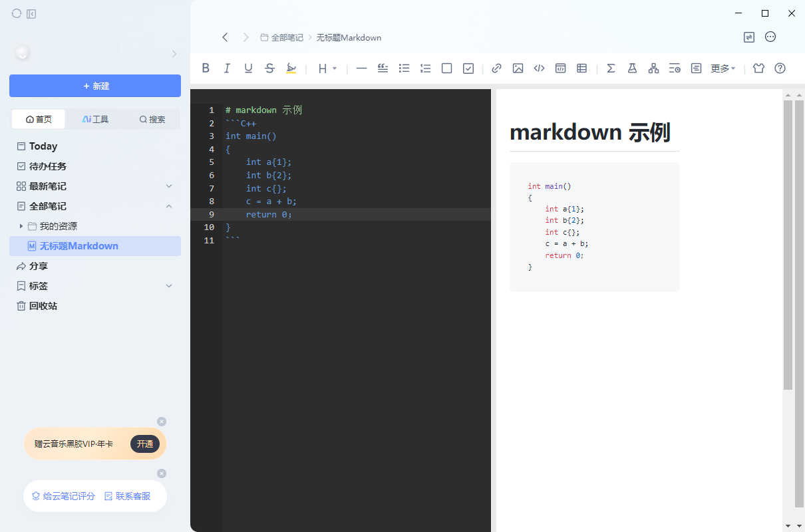Screen dimensions: 805x532
Task: Insert a hyperlink using the link icon
Action: [496, 68]
